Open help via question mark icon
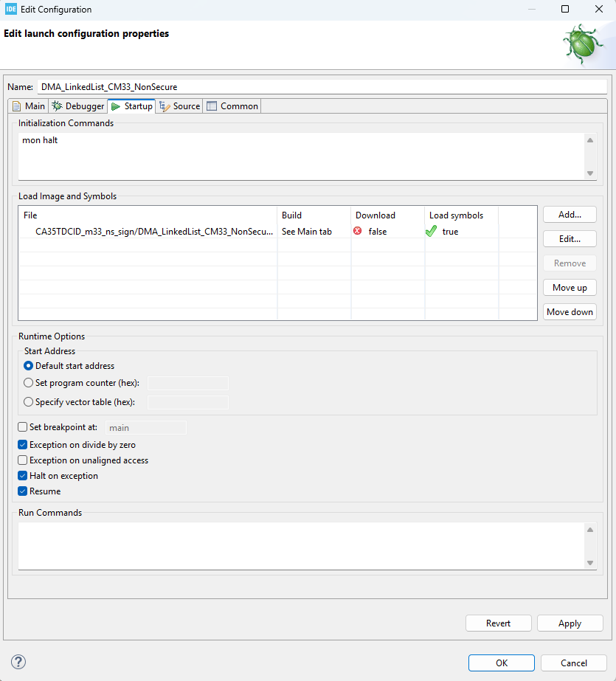The width and height of the screenshot is (616, 681). [x=18, y=662]
